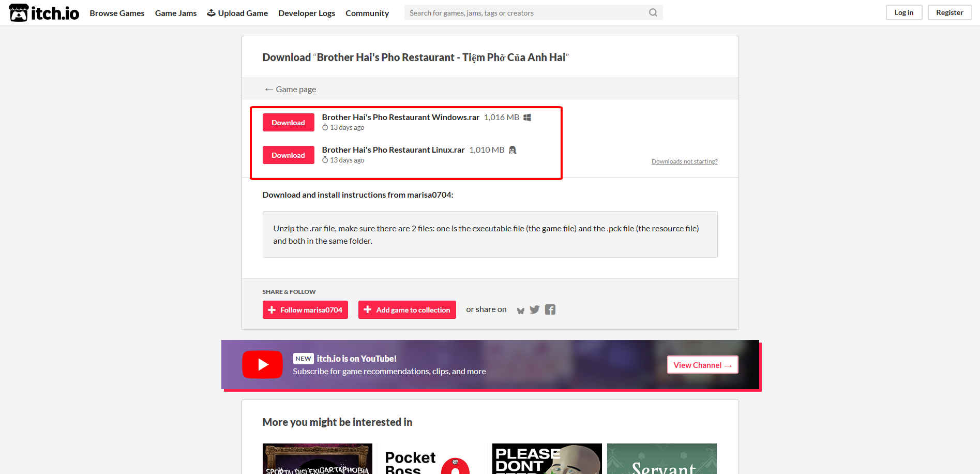The image size is (980, 474).
Task: Share on Facebook icon
Action: click(x=550, y=309)
